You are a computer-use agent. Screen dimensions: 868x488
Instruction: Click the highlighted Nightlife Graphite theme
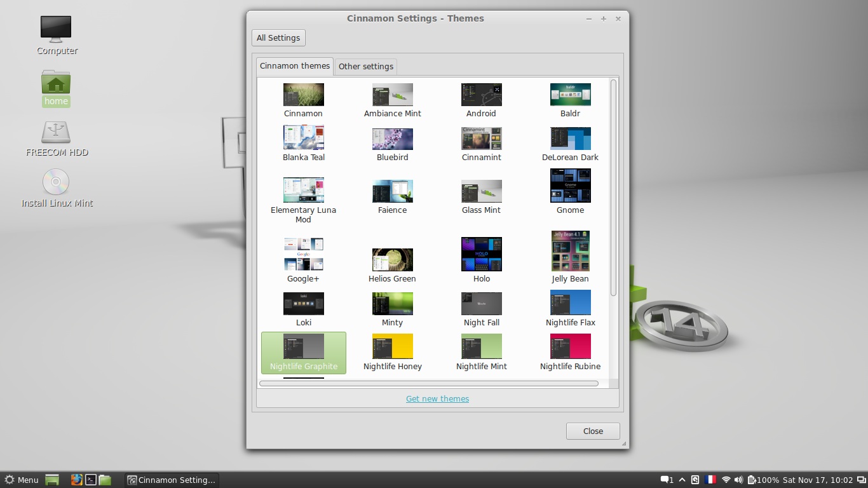tap(303, 353)
